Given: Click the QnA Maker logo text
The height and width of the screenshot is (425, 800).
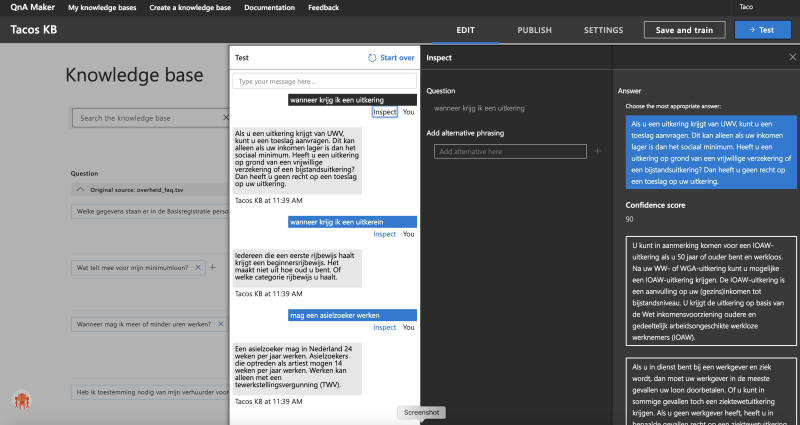Looking at the screenshot, I should [33, 7].
